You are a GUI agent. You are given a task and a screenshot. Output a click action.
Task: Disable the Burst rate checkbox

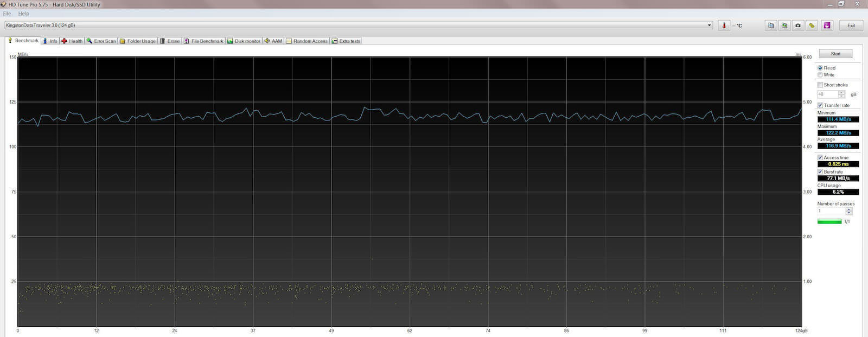pos(820,172)
